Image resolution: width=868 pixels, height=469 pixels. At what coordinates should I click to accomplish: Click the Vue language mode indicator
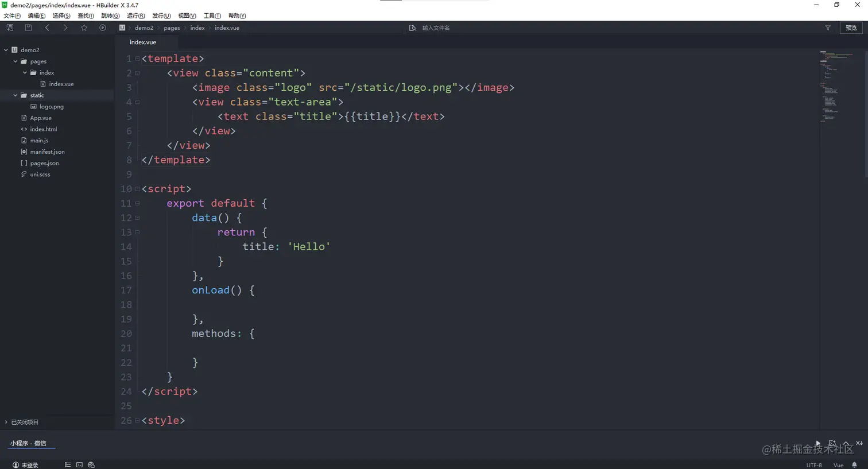(x=838, y=465)
